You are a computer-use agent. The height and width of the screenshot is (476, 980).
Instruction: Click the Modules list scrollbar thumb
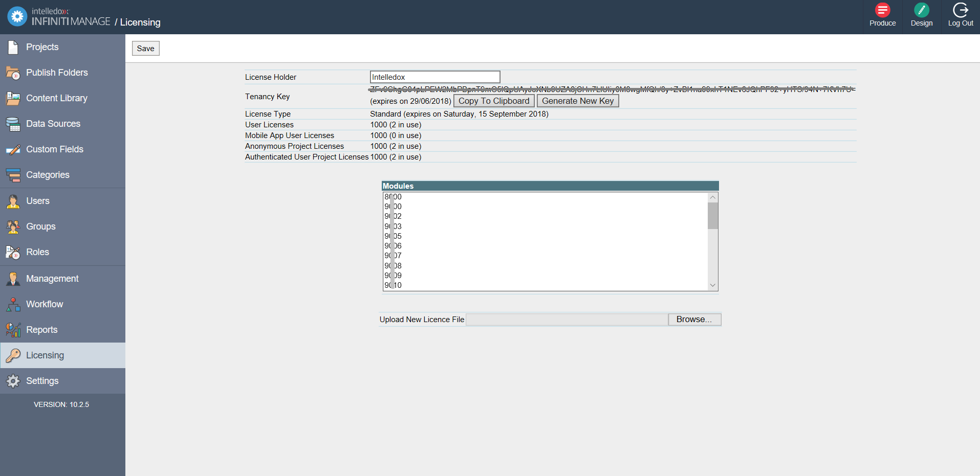tap(712, 216)
